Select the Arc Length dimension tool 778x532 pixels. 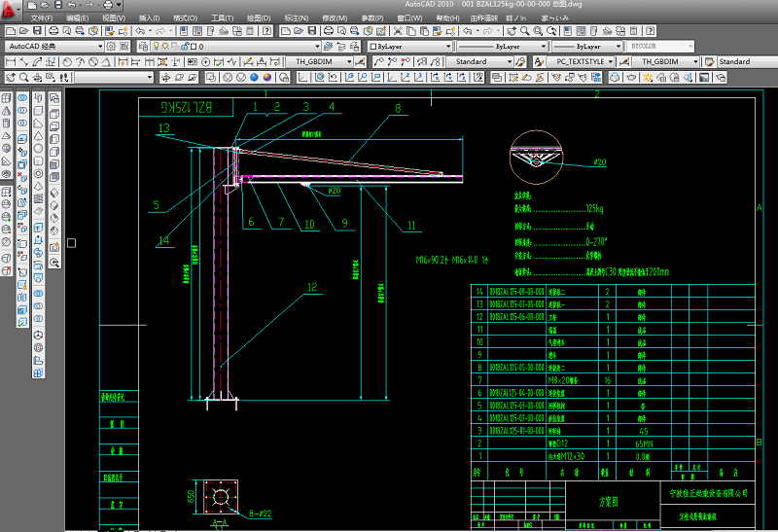[37, 61]
